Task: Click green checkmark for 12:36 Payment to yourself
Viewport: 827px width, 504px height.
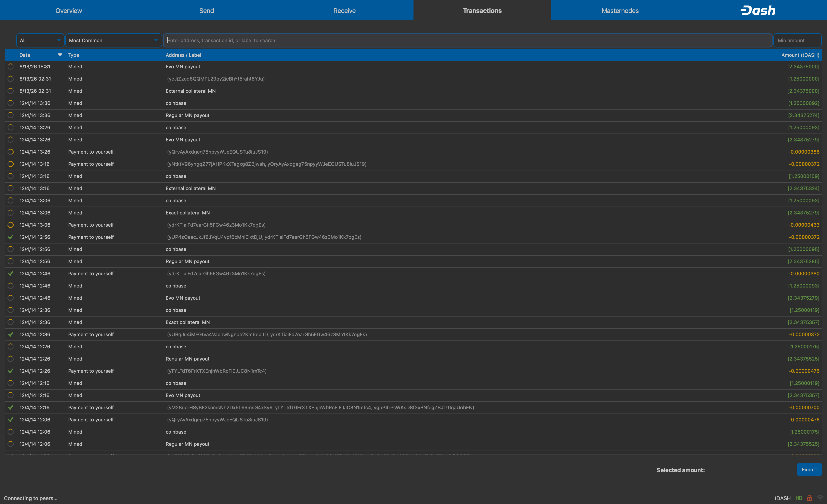Action: coord(11,335)
